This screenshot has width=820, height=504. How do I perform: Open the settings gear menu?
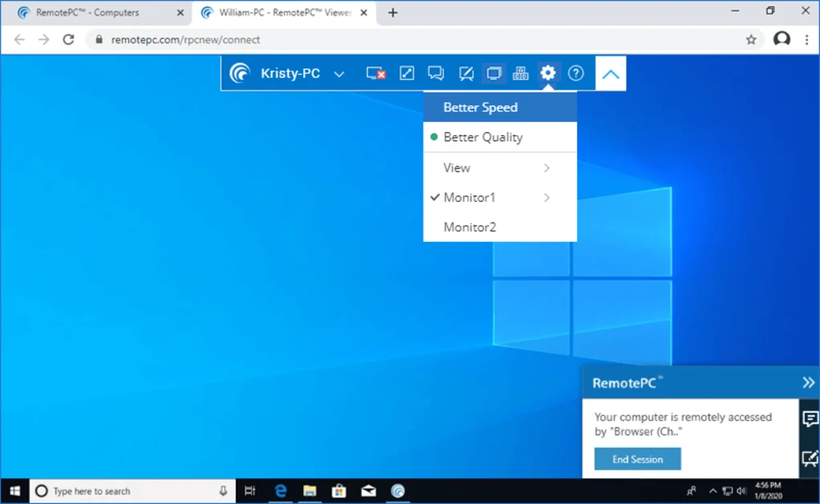547,73
